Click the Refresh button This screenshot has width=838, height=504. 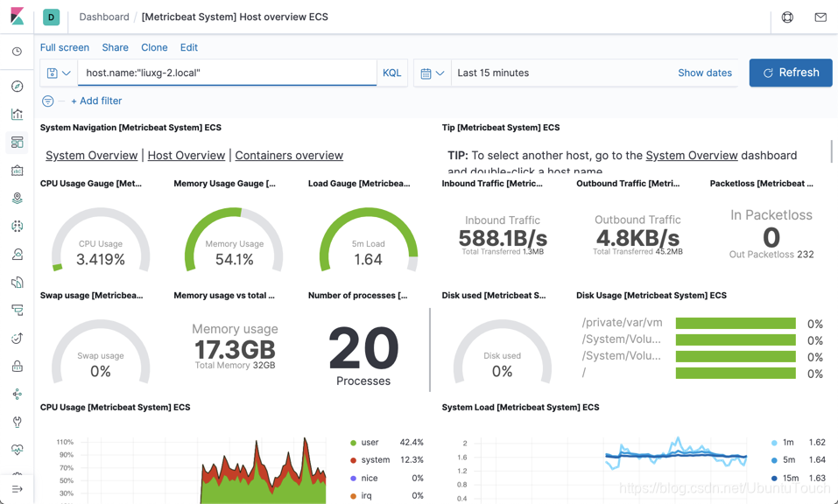[791, 73]
